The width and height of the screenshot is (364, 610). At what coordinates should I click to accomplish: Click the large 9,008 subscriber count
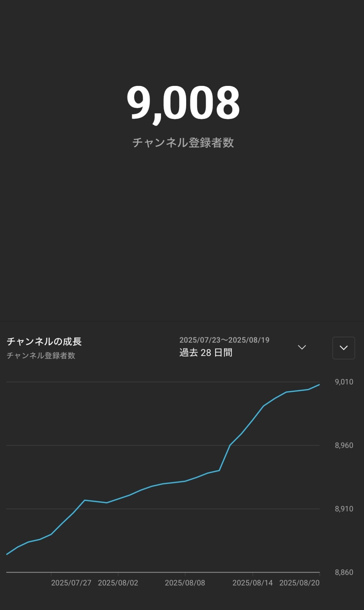click(x=183, y=103)
